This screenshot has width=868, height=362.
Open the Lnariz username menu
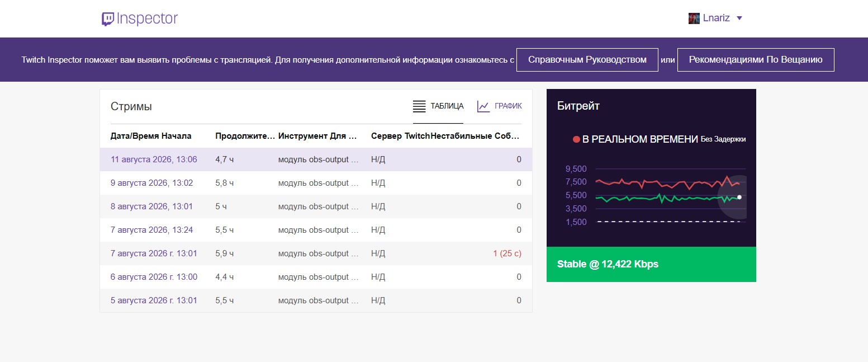pyautogui.click(x=717, y=18)
